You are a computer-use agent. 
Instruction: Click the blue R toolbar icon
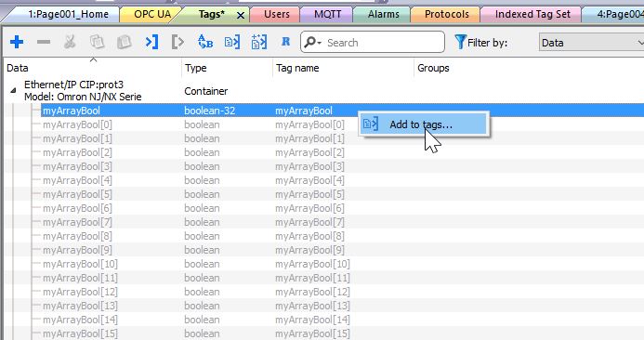pyautogui.click(x=286, y=42)
